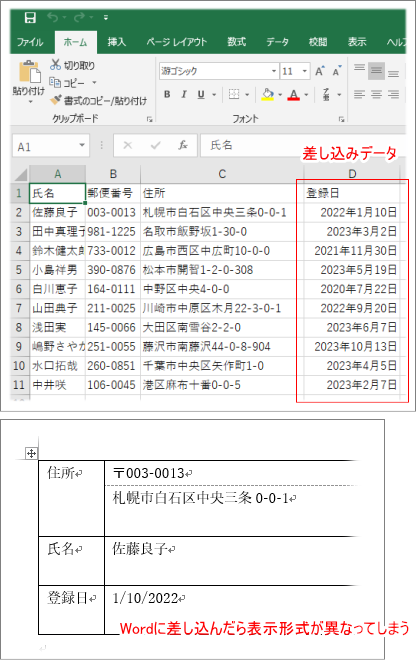Expand fill color dropdown arrow

[280, 95]
